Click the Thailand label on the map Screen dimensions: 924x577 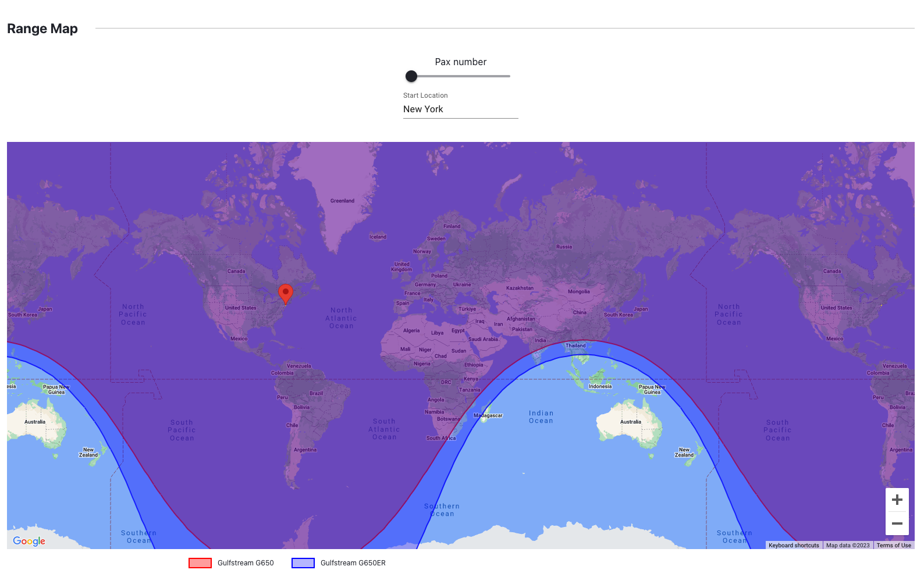(x=575, y=346)
